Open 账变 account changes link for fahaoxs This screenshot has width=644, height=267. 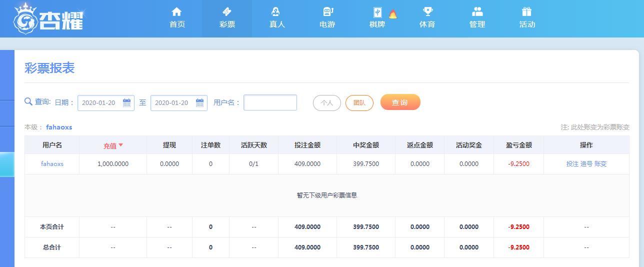pos(600,163)
